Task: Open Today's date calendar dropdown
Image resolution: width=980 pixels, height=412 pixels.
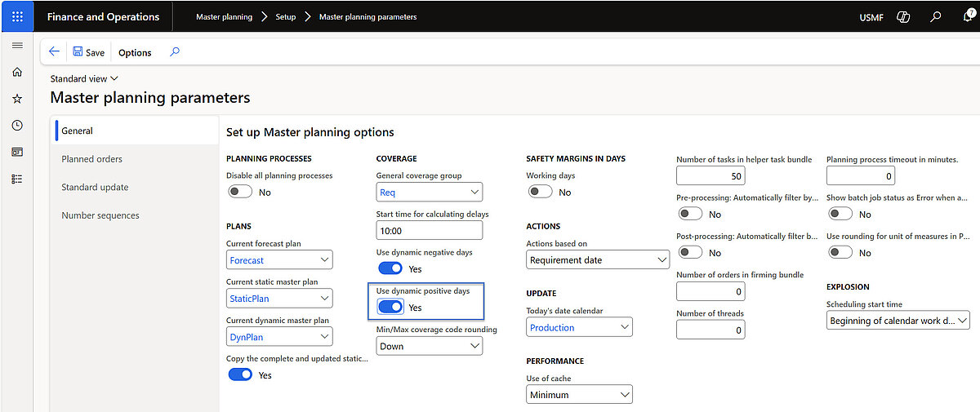Action: (625, 328)
